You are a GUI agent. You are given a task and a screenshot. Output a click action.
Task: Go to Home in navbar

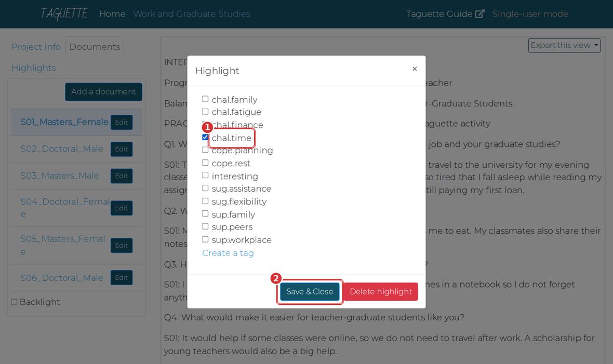112,14
